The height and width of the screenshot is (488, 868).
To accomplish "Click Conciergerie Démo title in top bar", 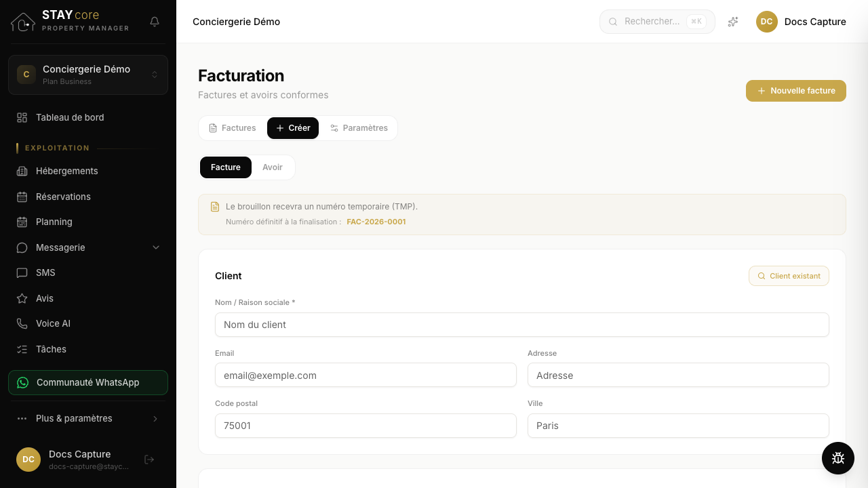I will coord(236,22).
